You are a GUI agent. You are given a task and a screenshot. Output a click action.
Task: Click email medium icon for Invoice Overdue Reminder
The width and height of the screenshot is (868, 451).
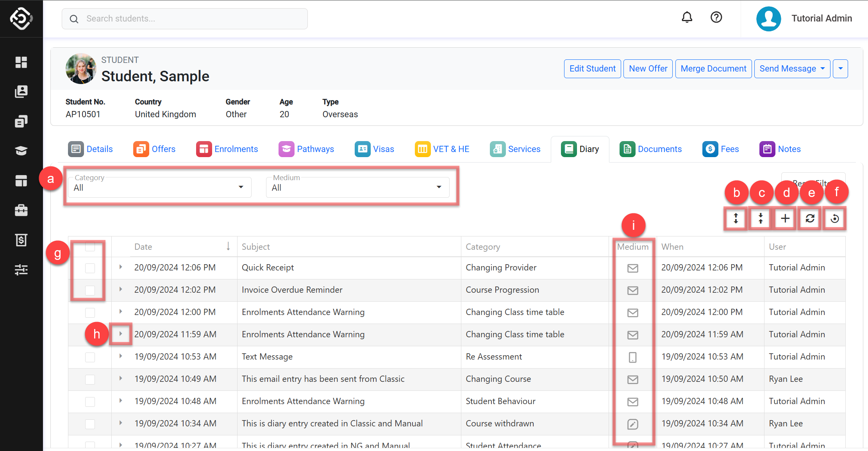click(x=633, y=290)
